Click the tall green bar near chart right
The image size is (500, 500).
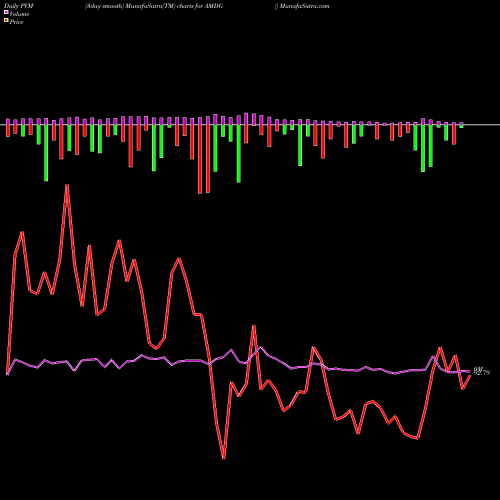click(x=423, y=148)
